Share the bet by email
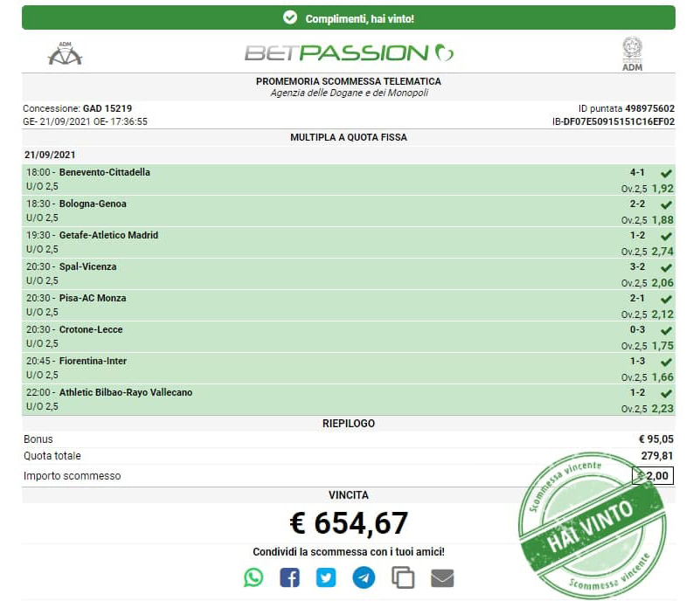Viewport: 700px width, 608px height. tap(442, 578)
